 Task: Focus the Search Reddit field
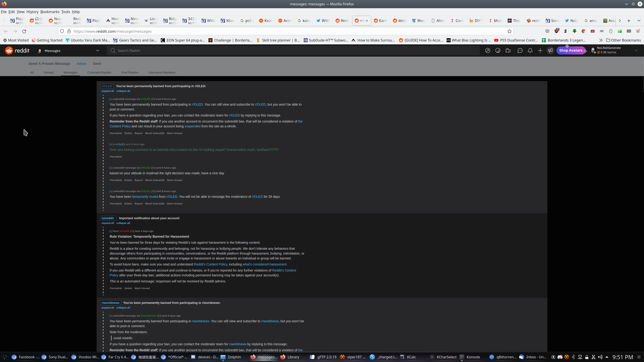coord(292,50)
